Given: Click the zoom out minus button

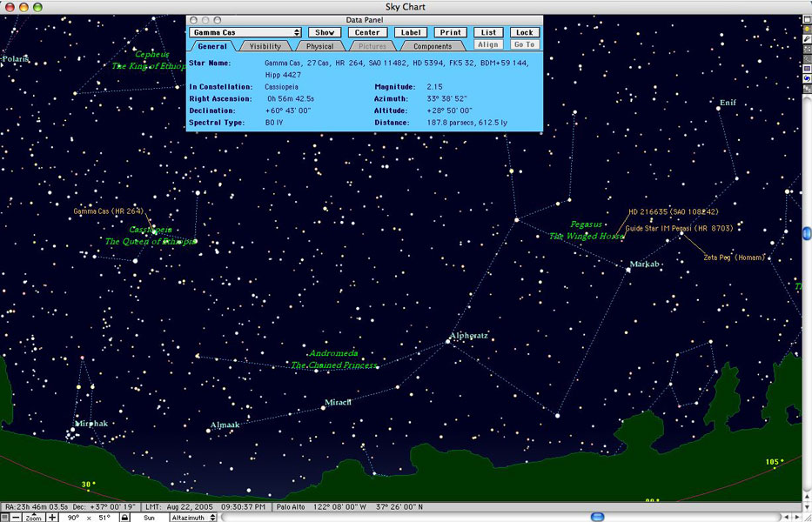Looking at the screenshot, I should tap(16, 518).
